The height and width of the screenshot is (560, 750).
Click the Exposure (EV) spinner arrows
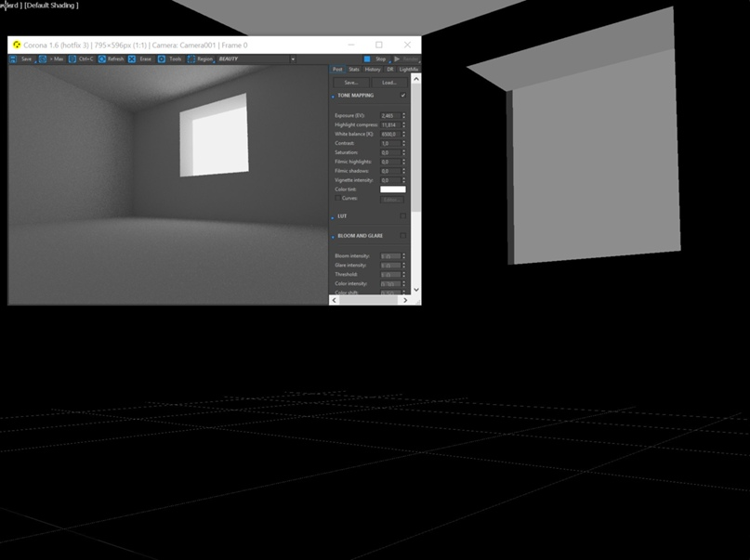pyautogui.click(x=403, y=116)
